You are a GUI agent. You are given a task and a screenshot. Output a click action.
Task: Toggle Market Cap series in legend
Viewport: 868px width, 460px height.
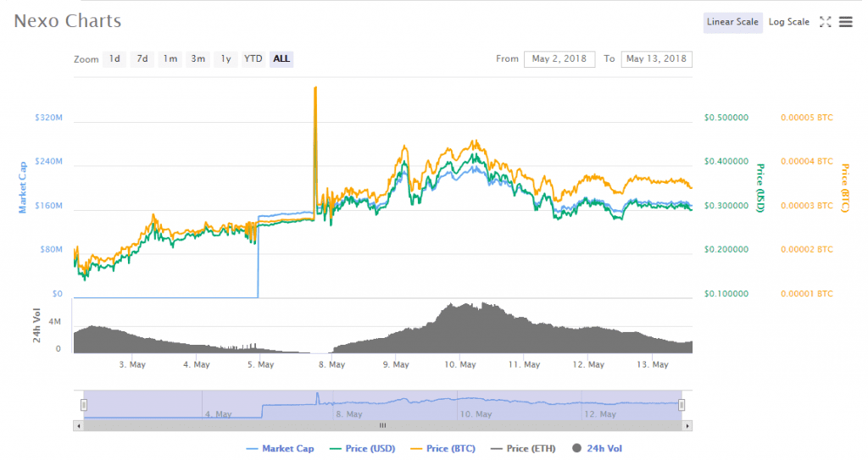[280, 448]
